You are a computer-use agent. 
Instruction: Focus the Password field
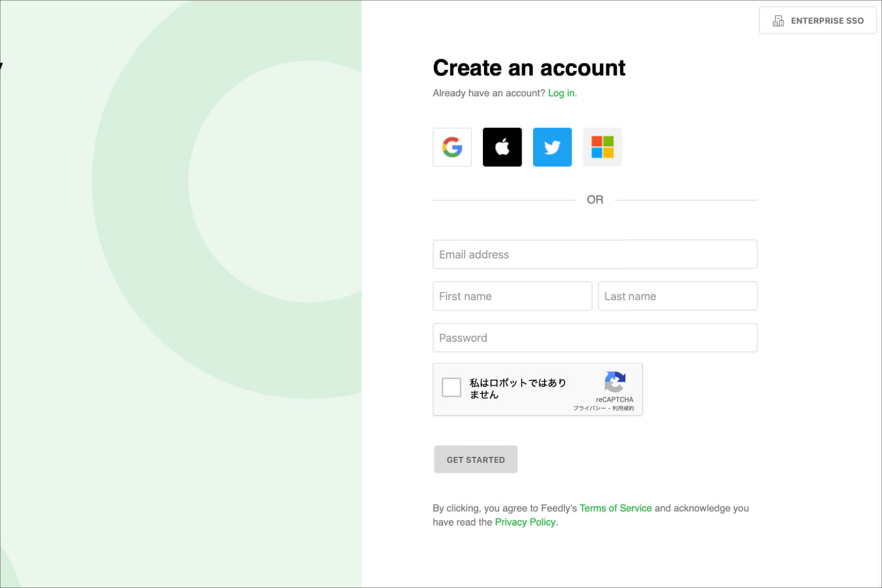(x=595, y=338)
